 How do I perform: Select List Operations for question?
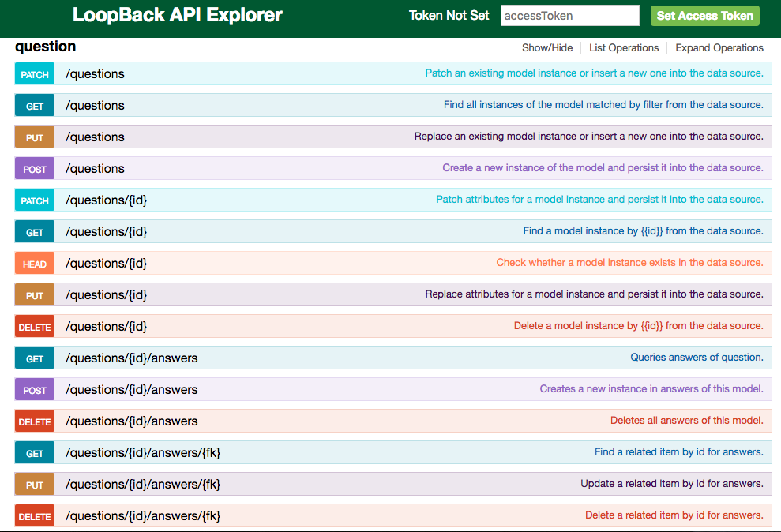click(624, 48)
